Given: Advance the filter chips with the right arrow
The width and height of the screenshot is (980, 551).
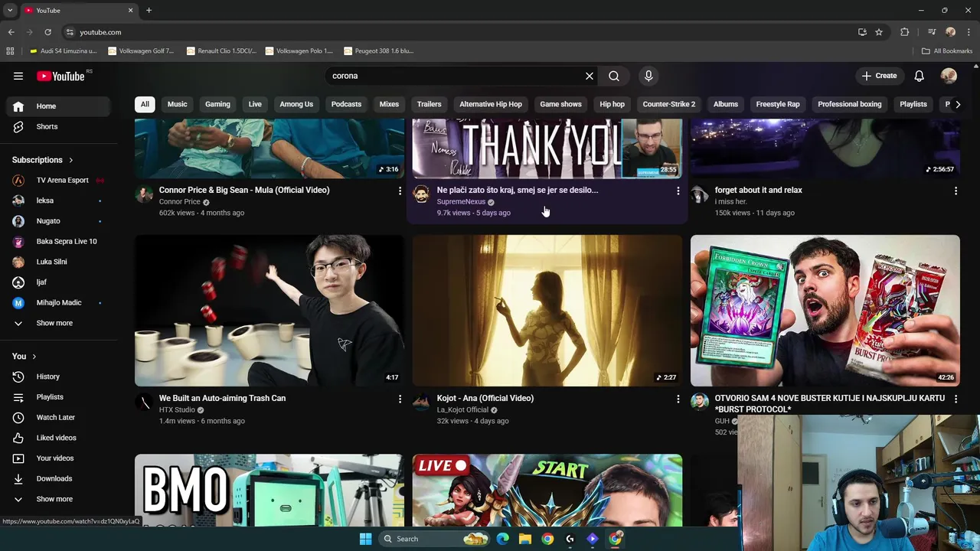Looking at the screenshot, I should pos(957,104).
